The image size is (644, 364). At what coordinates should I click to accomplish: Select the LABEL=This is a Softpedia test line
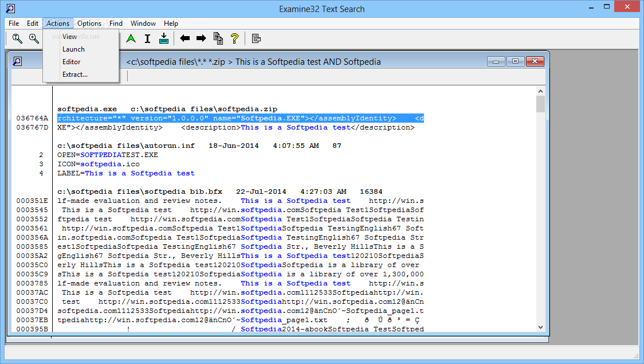tap(125, 173)
